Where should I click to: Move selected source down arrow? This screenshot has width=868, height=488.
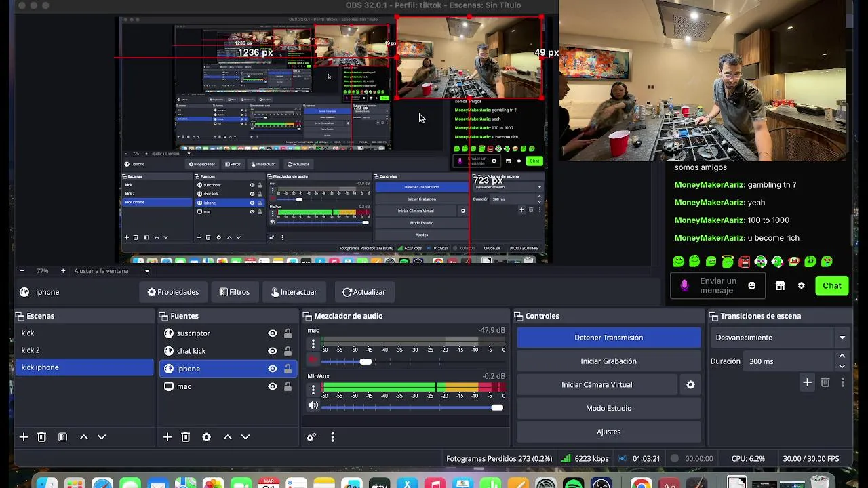tap(245, 437)
